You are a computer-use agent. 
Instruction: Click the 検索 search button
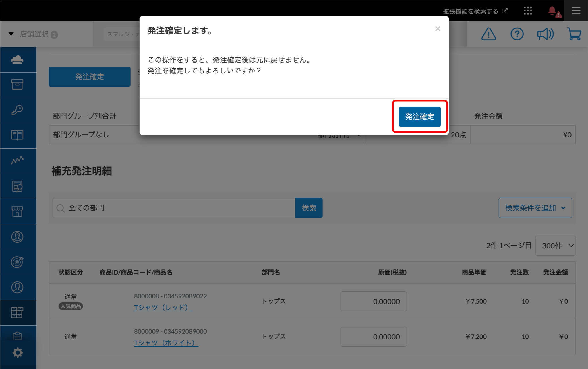click(x=309, y=208)
